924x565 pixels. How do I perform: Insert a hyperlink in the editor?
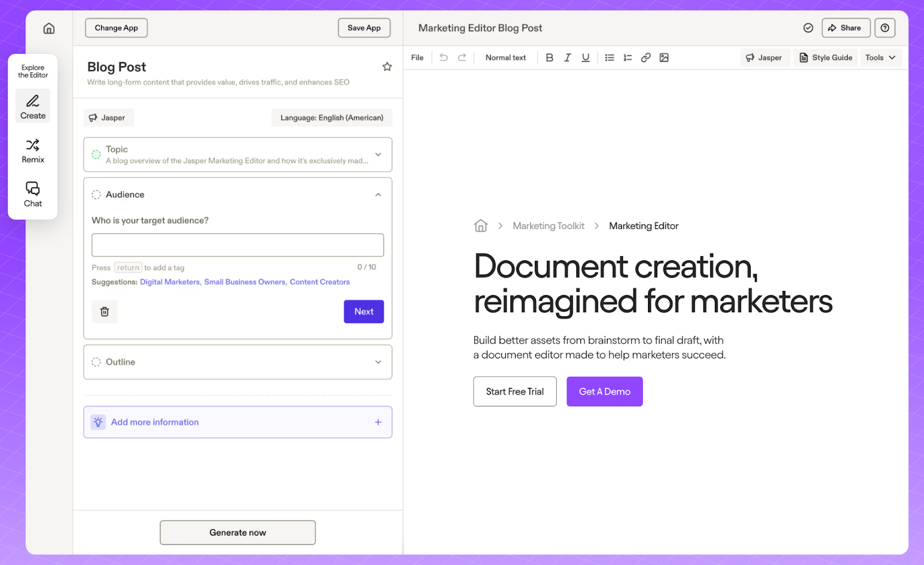point(645,57)
